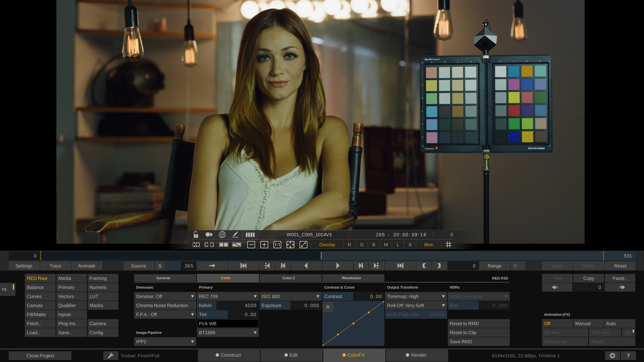This screenshot has height=362, width=644.
Task: Click Reset to RMD
Action: click(478, 324)
